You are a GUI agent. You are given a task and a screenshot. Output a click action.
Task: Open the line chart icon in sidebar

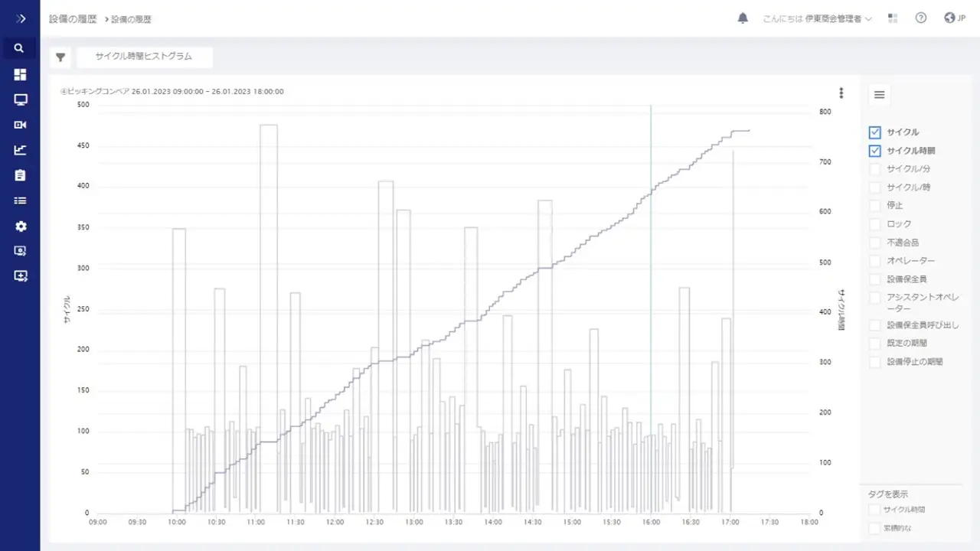pyautogui.click(x=20, y=150)
